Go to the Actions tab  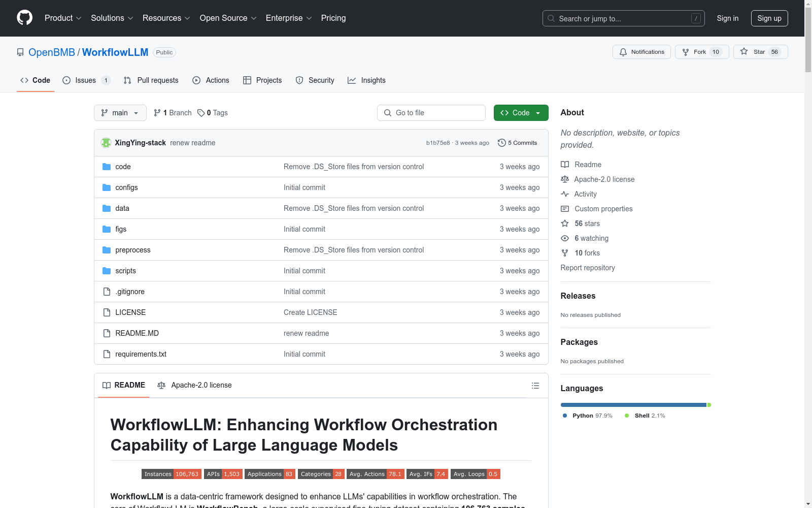click(211, 80)
